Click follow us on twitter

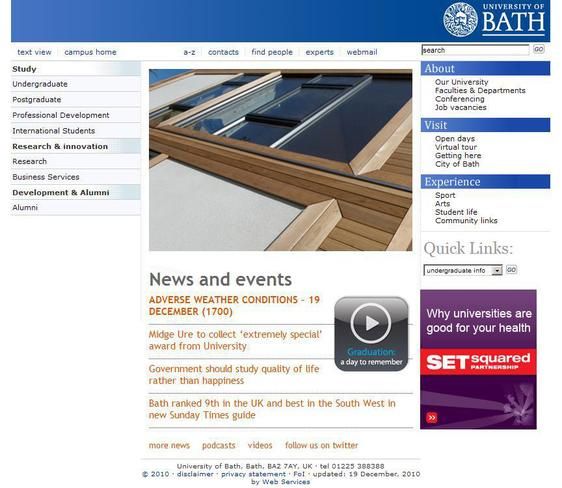click(x=322, y=445)
